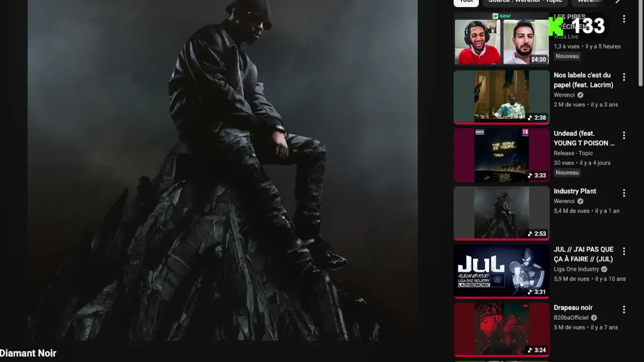Click the '24:20' duration badge

point(538,59)
